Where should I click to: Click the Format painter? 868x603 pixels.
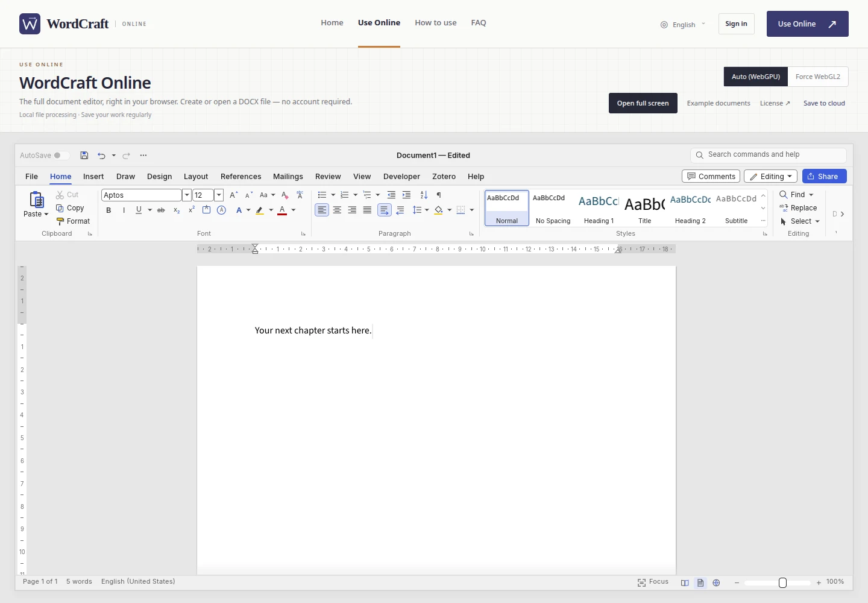73,221
